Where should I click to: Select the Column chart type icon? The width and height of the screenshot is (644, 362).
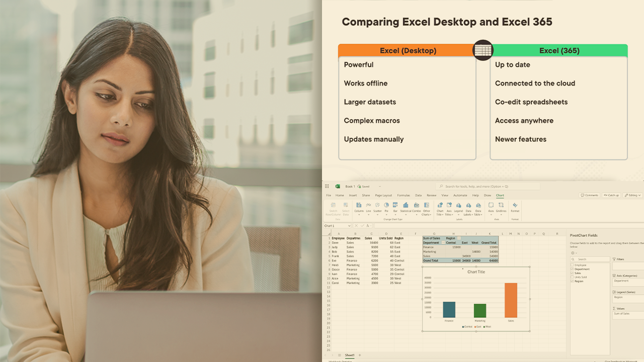coord(359,206)
